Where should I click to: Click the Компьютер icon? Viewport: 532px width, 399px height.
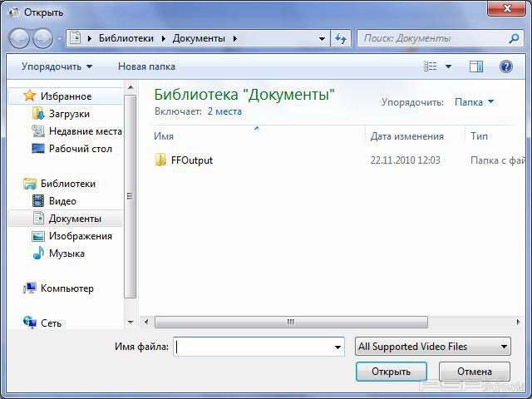point(30,288)
